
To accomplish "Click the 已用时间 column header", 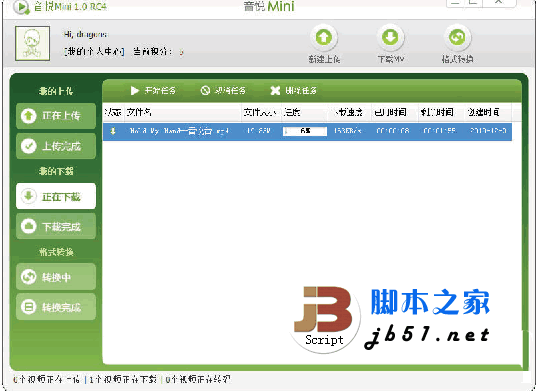I will point(395,112).
